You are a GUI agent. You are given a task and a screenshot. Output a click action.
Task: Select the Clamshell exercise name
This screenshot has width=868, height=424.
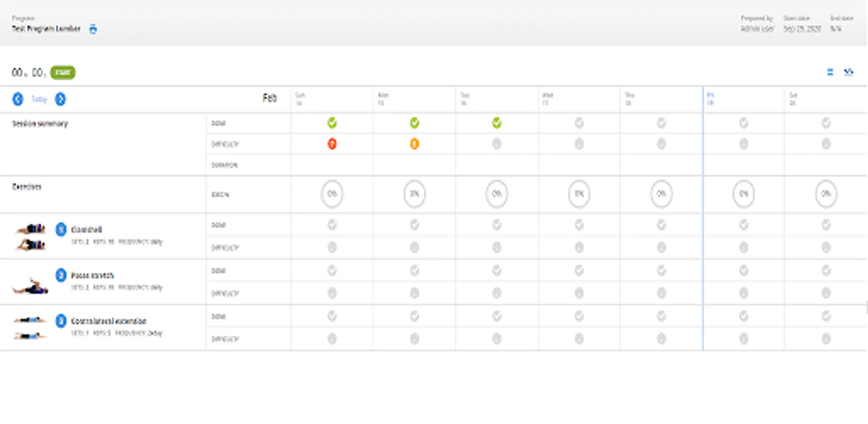(x=86, y=229)
